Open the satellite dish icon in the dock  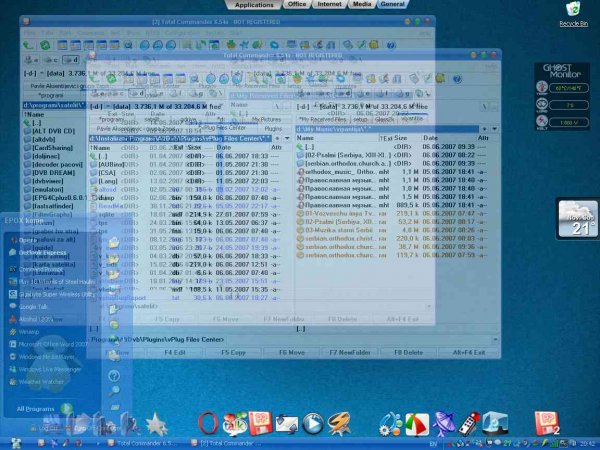pyautogui.click(x=443, y=424)
